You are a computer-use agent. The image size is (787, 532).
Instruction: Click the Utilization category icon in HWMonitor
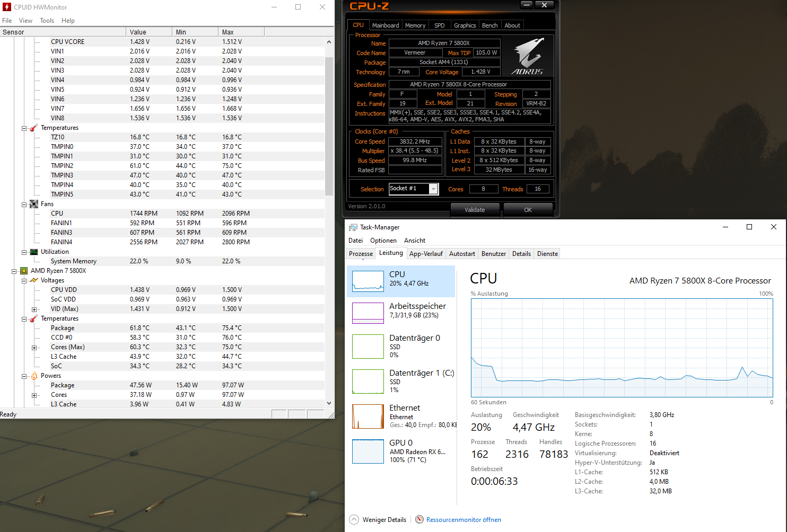click(x=34, y=252)
